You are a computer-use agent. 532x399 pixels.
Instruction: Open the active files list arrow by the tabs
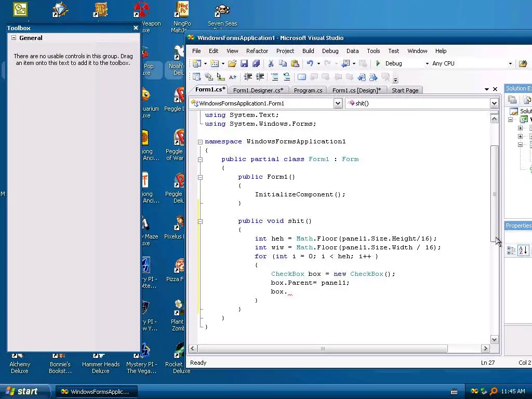[486, 89]
